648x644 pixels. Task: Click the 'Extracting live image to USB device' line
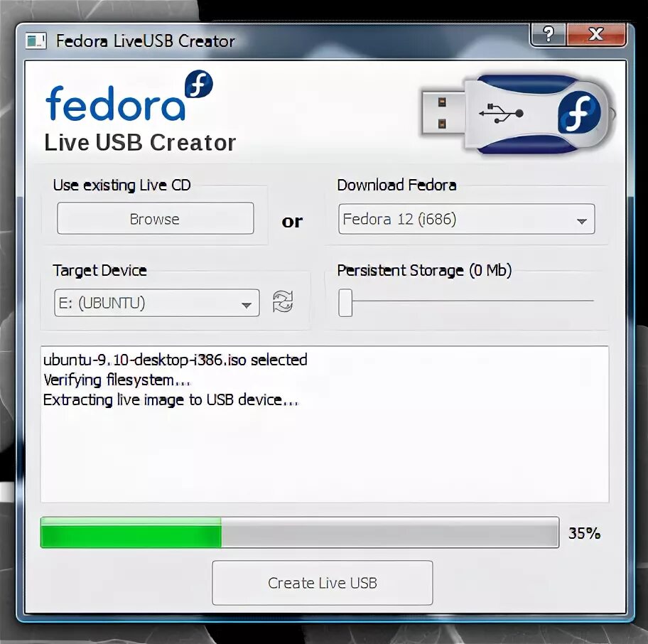[171, 400]
